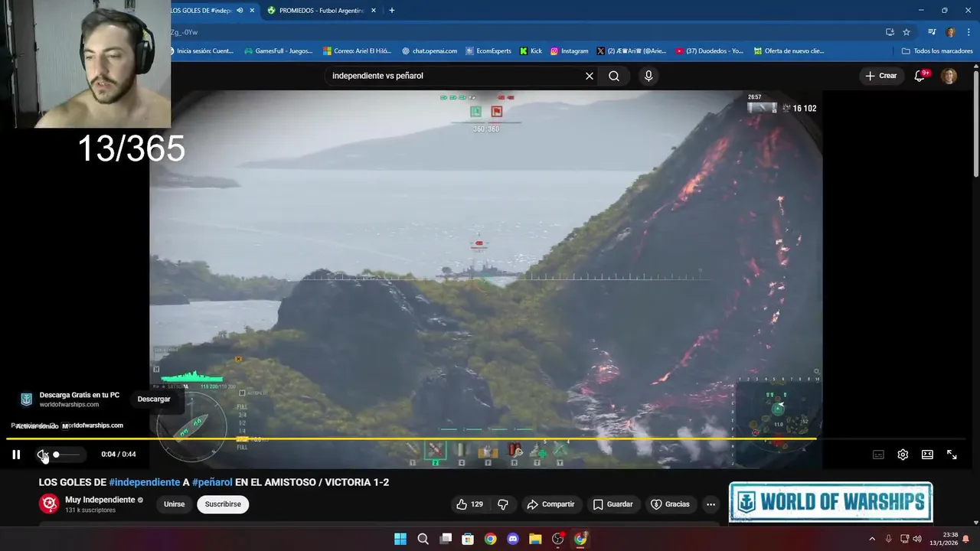Open World of Warships ad banner
The height and width of the screenshot is (551, 980).
coord(831,501)
